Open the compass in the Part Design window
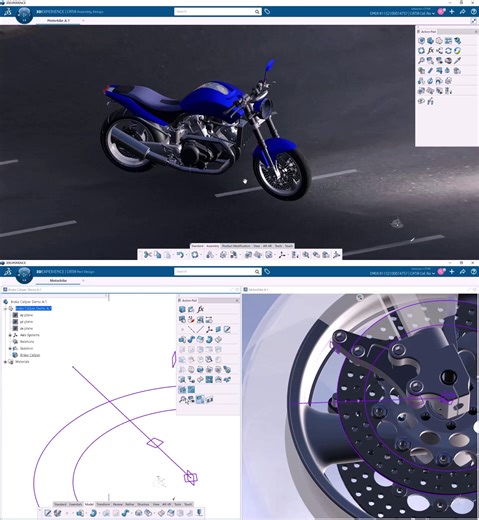Screen dimensions: 479x520 [24, 275]
